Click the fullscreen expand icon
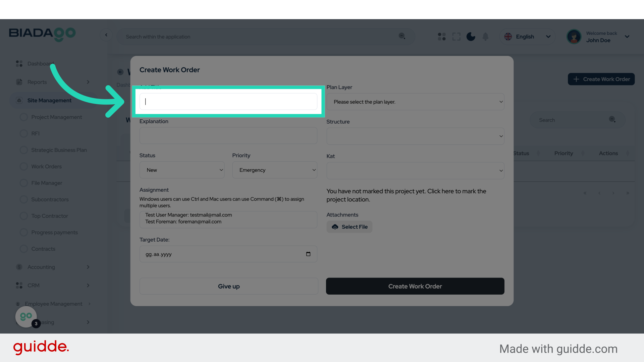The image size is (644, 362). 456,37
